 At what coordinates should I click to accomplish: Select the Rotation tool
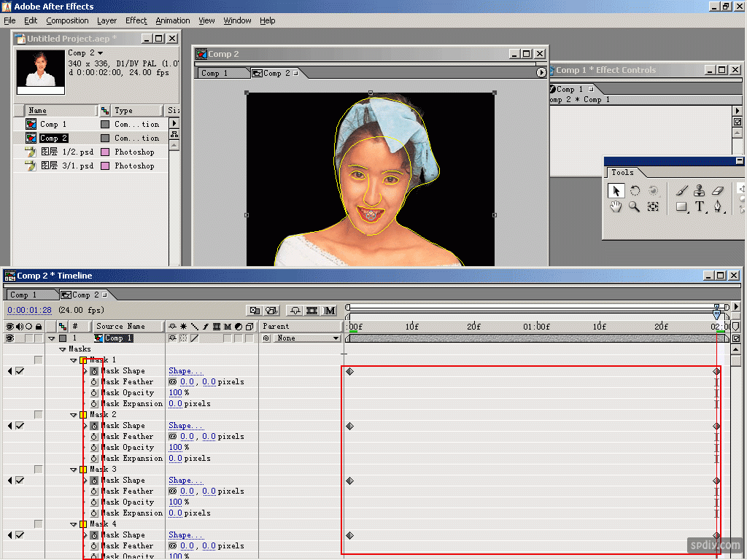click(x=635, y=190)
